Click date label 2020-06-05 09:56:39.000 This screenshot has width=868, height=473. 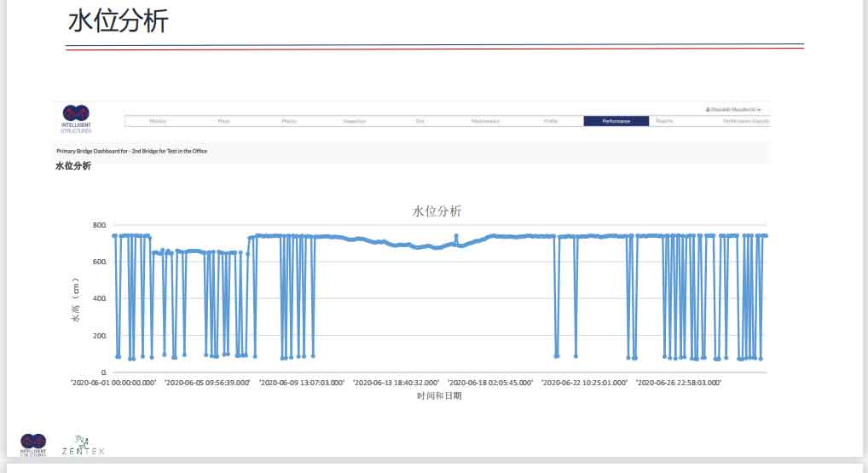[x=207, y=383]
